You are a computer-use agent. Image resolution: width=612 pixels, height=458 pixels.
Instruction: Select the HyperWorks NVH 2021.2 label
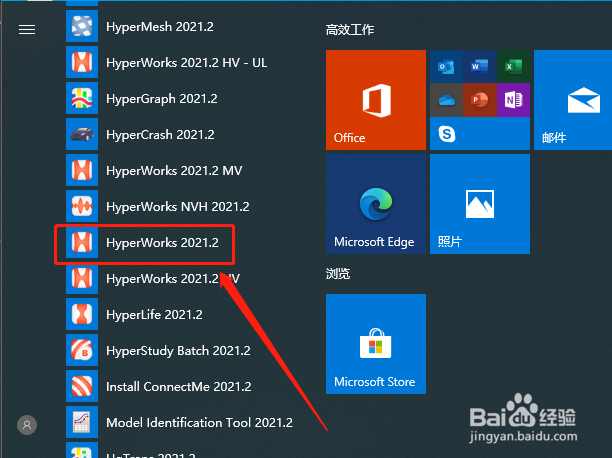click(x=178, y=206)
